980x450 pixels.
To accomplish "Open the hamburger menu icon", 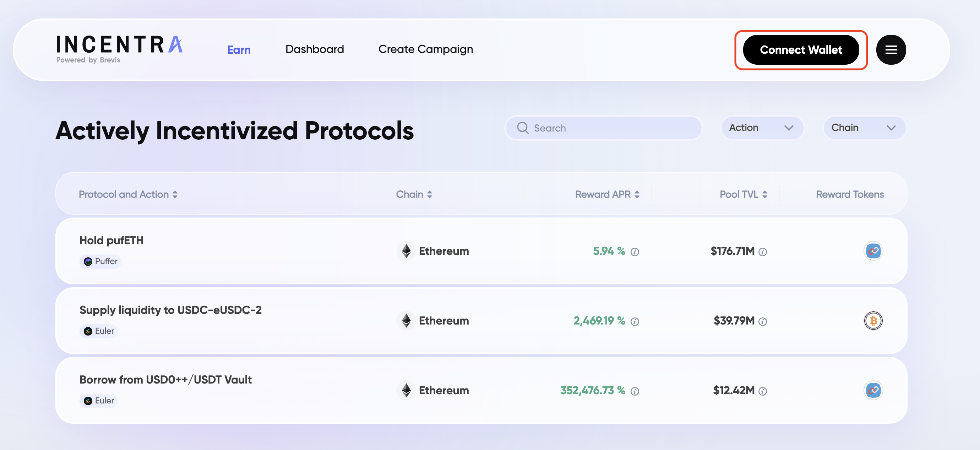I will tap(891, 50).
